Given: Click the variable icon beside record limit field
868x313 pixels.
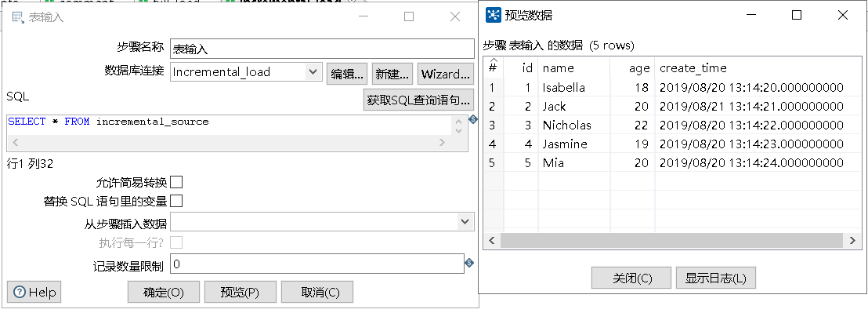Looking at the screenshot, I should 469,263.
